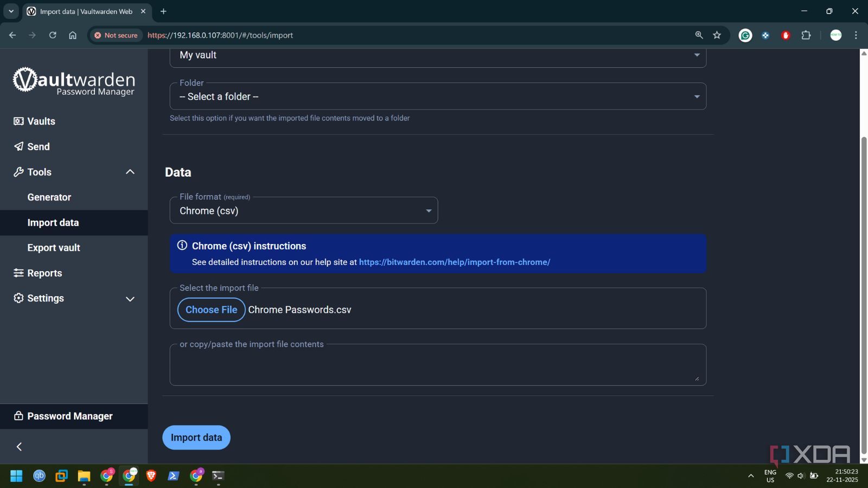Click the Choose File button

click(212, 310)
